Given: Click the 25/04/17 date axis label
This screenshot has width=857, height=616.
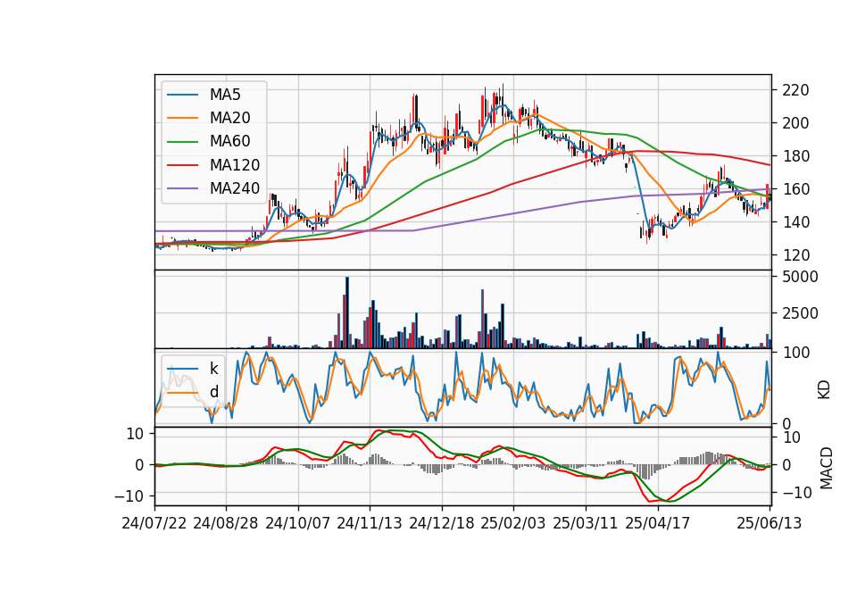Looking at the screenshot, I should (x=658, y=523).
